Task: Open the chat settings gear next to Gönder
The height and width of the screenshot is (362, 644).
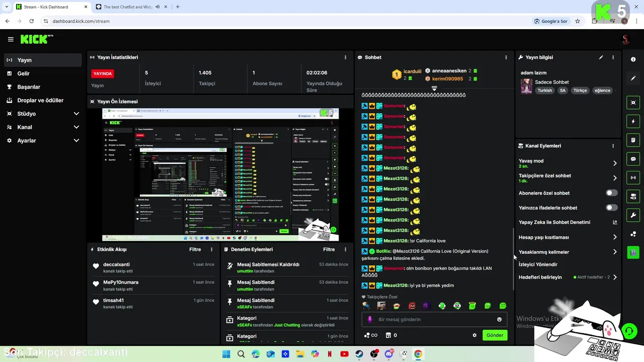Action: click(474, 335)
